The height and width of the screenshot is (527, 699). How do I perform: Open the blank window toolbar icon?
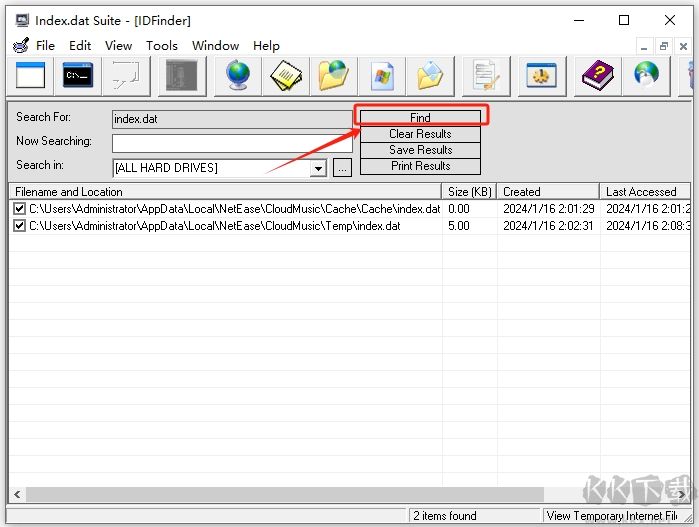[x=30, y=75]
